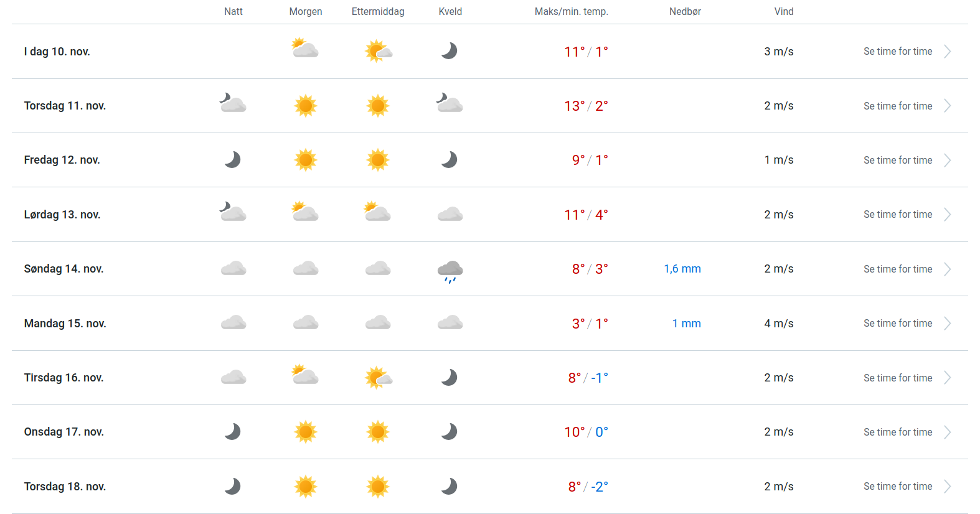980x514 pixels.
Task: Click Tirsdag 16. afternoon sun-cloud icon
Action: tap(378, 378)
